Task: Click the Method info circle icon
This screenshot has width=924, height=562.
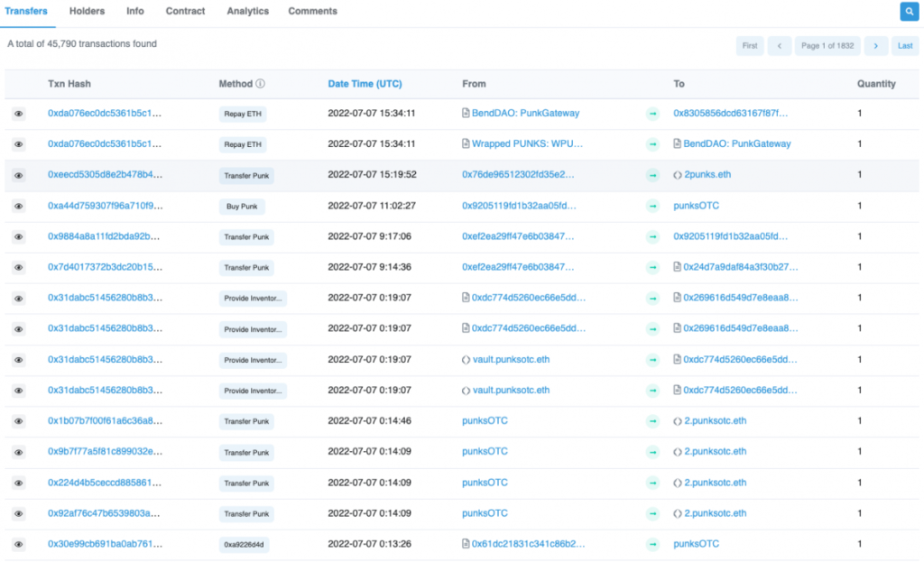Action: point(260,84)
